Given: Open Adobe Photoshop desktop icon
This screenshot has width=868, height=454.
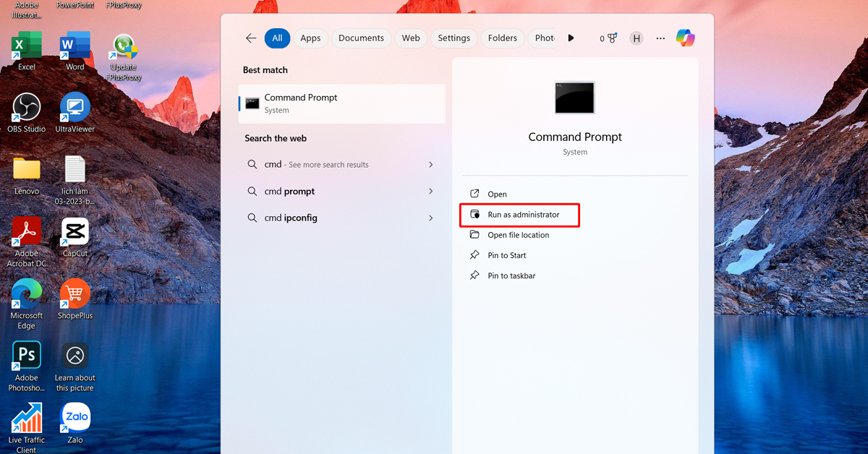Looking at the screenshot, I should pos(27,356).
